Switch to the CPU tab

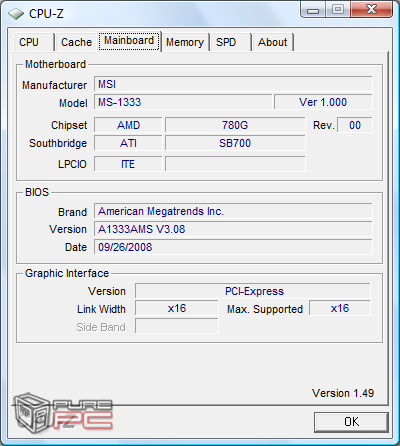pyautogui.click(x=33, y=42)
